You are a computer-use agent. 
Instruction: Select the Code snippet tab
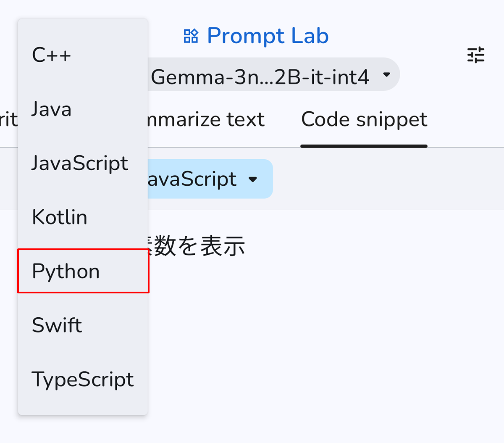tap(364, 120)
